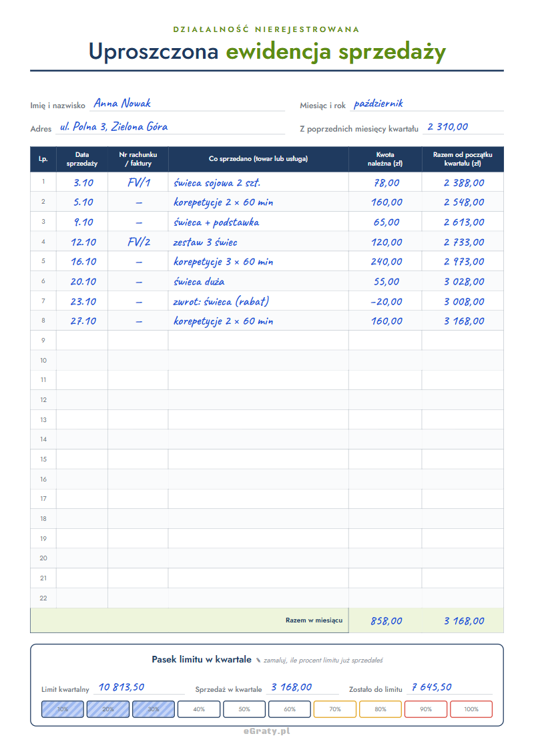
Task: Select the month field showing październik
Action: [x=427, y=104]
